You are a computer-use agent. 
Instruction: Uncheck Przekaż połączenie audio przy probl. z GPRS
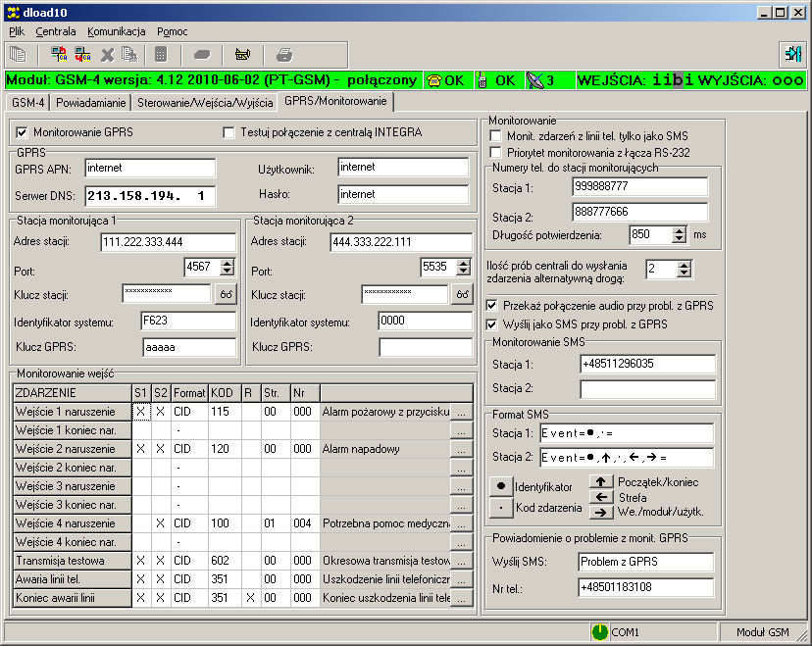[x=491, y=306]
